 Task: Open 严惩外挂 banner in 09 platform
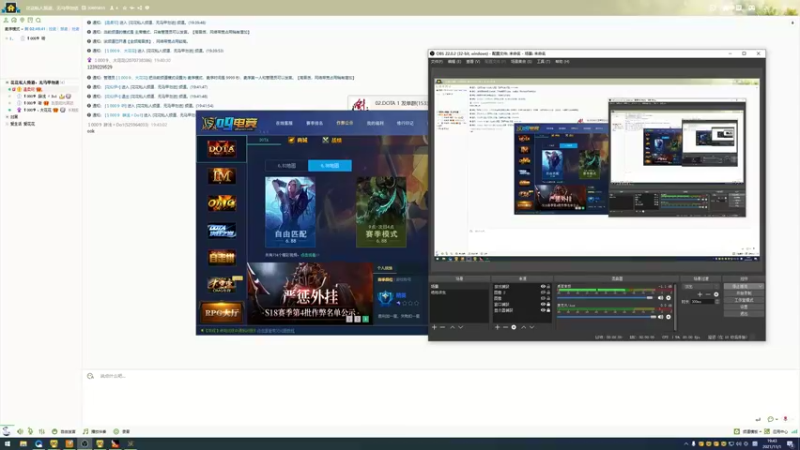click(x=310, y=293)
